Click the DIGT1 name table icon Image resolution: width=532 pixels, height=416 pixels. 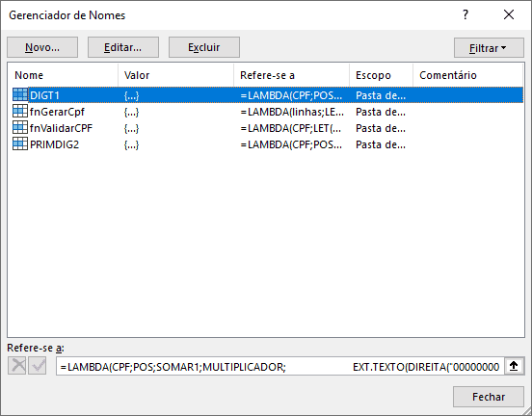pos(20,95)
